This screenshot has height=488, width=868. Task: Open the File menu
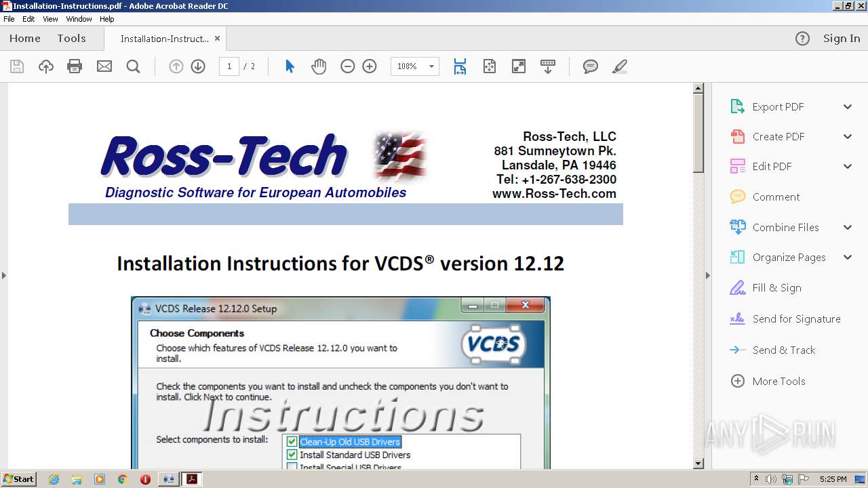(9, 19)
